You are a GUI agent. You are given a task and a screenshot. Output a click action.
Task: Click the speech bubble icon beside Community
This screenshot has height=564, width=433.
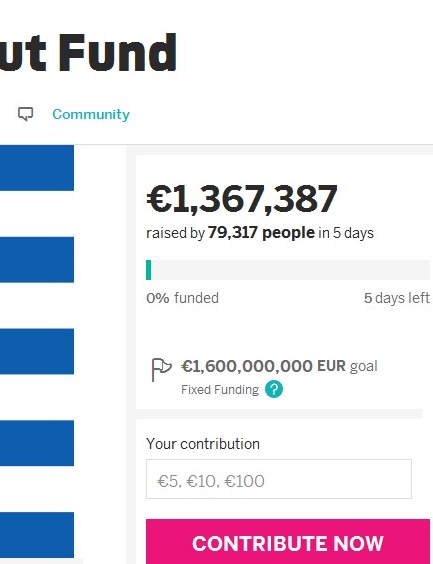point(26,114)
